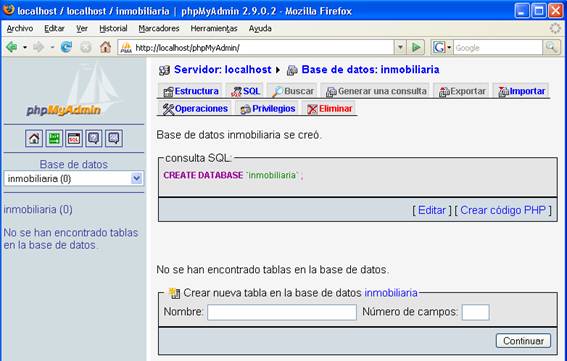Open the Ver menu
The height and width of the screenshot is (361, 567).
coord(82,29)
